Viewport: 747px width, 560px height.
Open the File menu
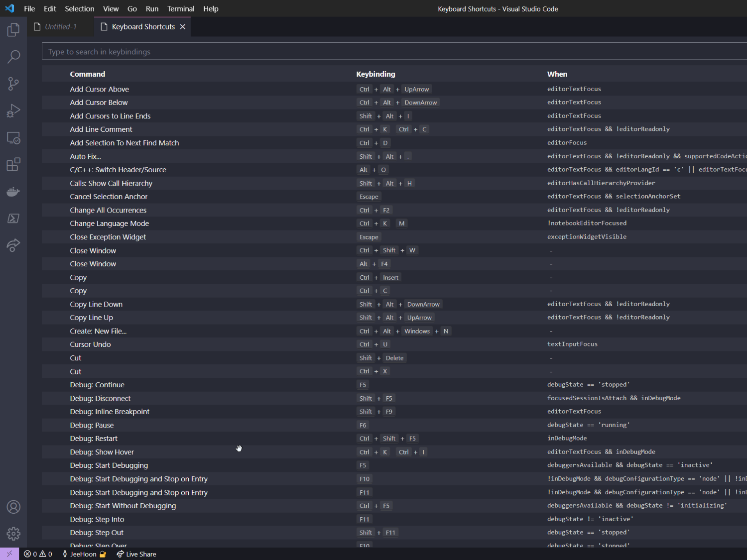tap(29, 8)
